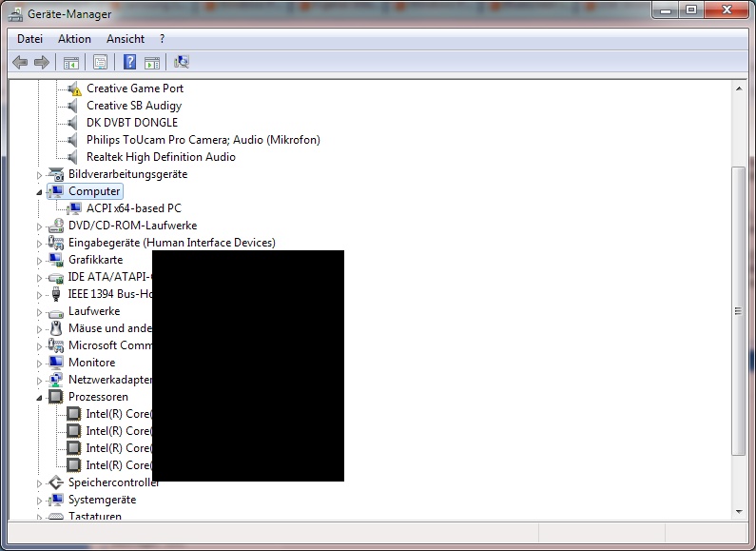Open the Datei menu
Viewport: 756px width, 551px height.
29,39
